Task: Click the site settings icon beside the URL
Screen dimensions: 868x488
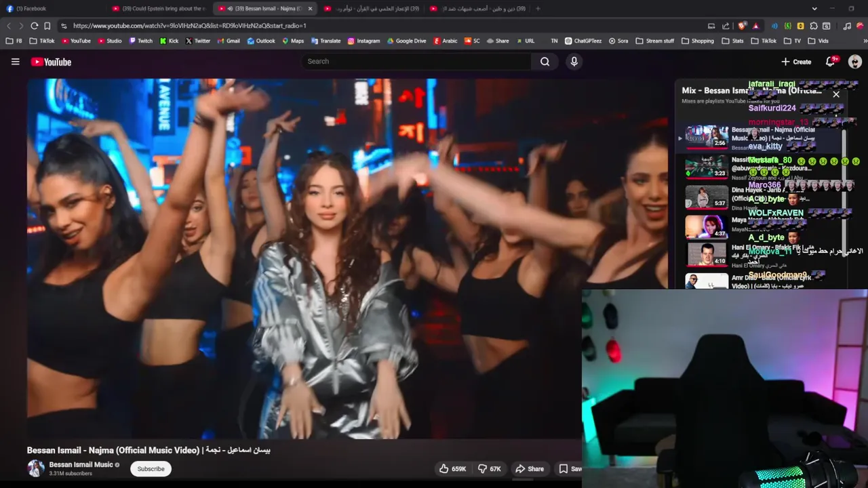Action: point(64,26)
